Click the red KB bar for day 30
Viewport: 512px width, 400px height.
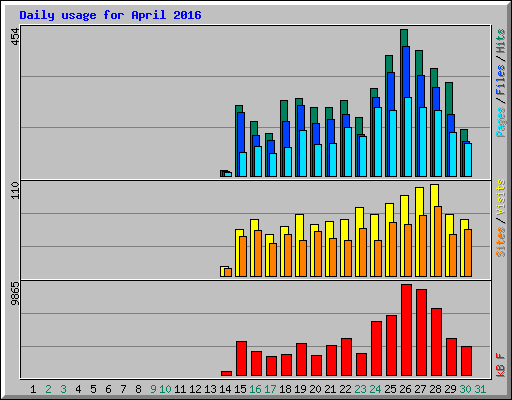point(466,361)
